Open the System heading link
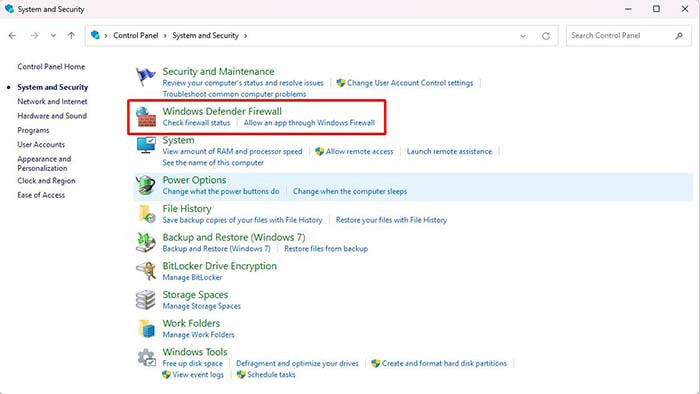Image resolution: width=700 pixels, height=394 pixels. pyautogui.click(x=178, y=141)
